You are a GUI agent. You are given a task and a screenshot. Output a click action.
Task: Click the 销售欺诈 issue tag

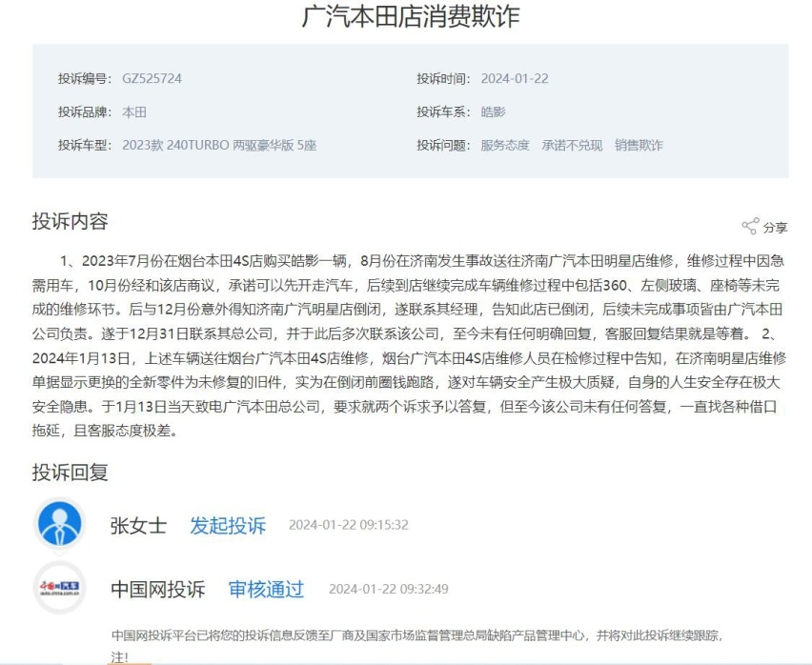pyautogui.click(x=639, y=145)
